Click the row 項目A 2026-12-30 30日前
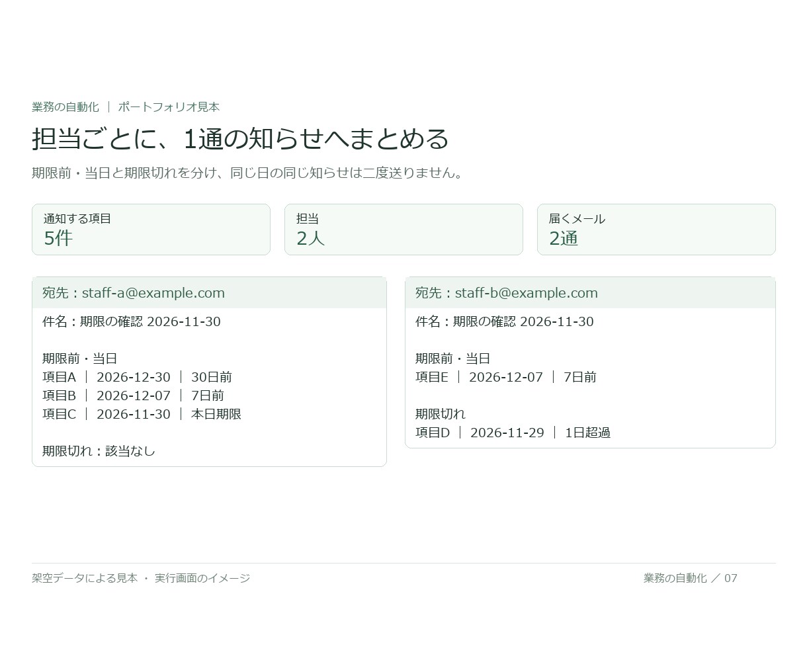807x672 pixels. 137,377
